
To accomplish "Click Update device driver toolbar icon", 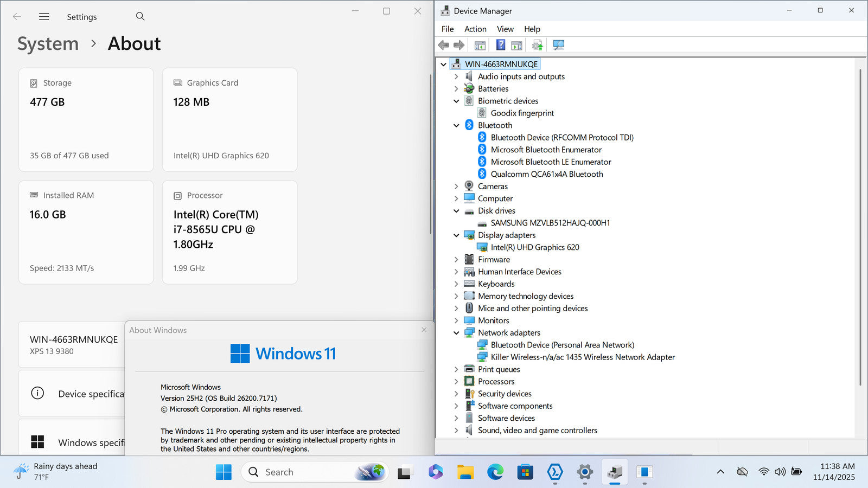I will [537, 45].
